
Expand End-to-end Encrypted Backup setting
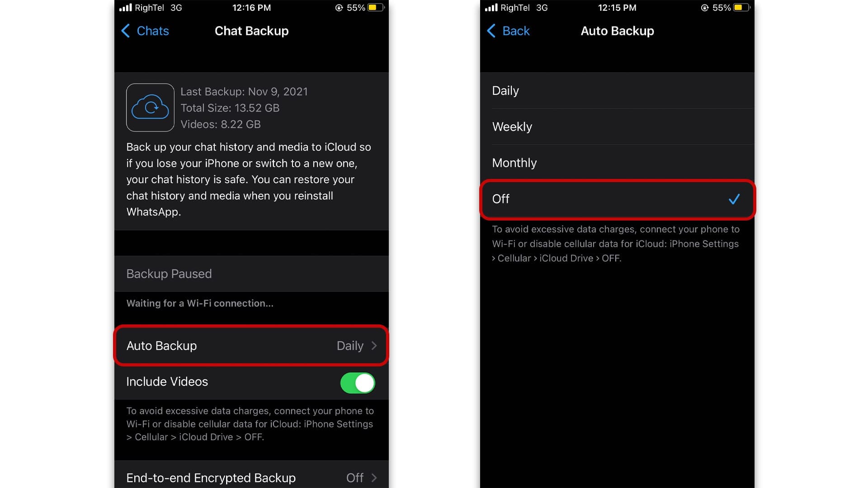point(250,477)
